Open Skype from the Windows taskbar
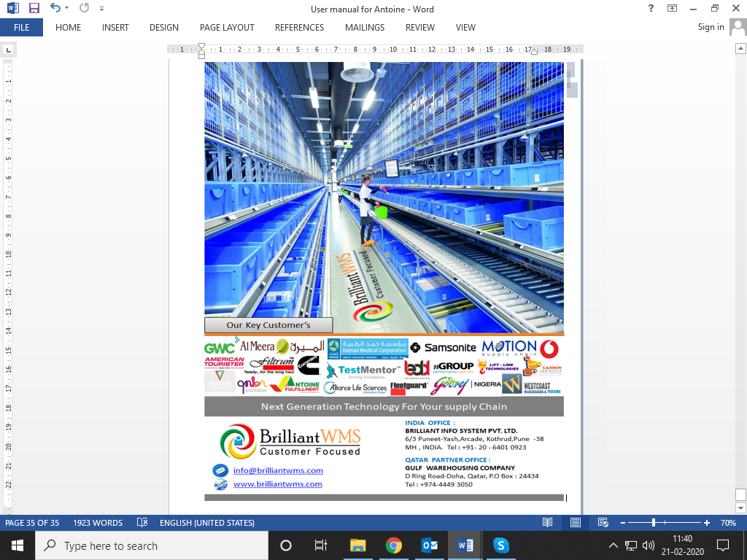747x560 pixels. 500,545
